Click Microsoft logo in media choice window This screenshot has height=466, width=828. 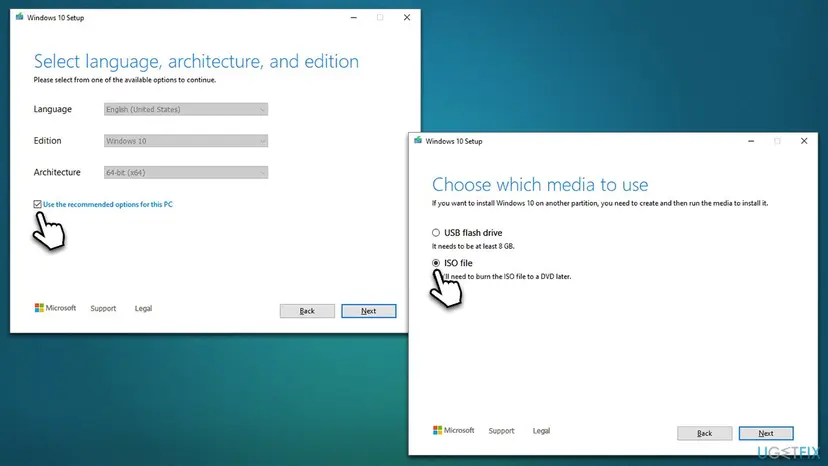[454, 430]
